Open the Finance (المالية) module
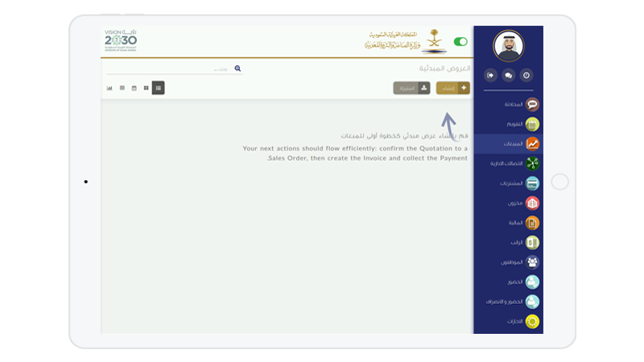 (531, 223)
